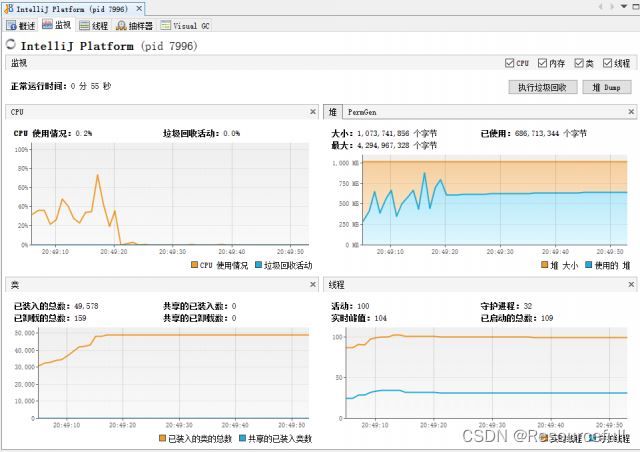
Task: Click the 正常运行时间 uptime value
Action: 91,86
